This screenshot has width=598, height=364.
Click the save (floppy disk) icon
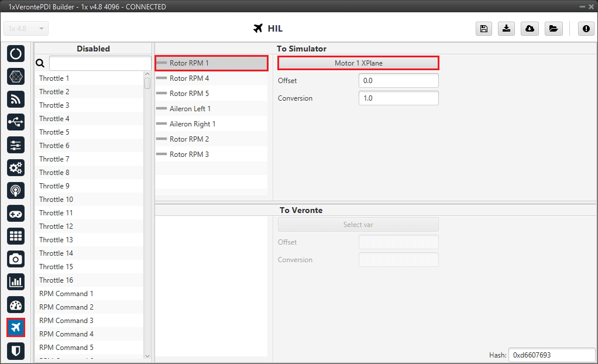(484, 29)
